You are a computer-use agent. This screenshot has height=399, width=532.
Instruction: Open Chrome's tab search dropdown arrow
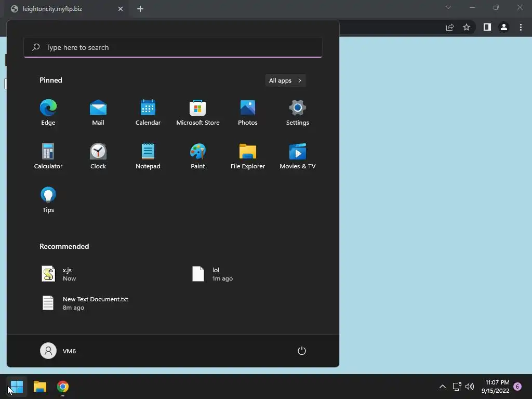pyautogui.click(x=448, y=7)
